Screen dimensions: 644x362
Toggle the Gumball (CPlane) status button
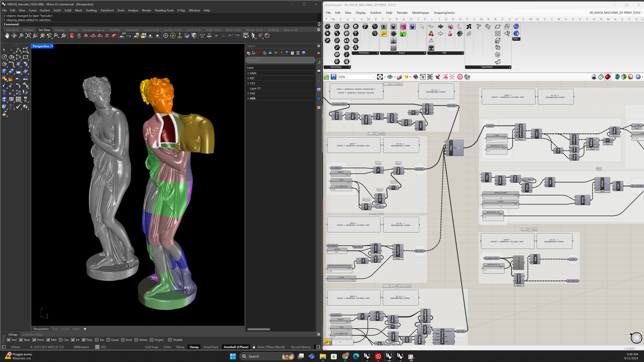point(236,347)
